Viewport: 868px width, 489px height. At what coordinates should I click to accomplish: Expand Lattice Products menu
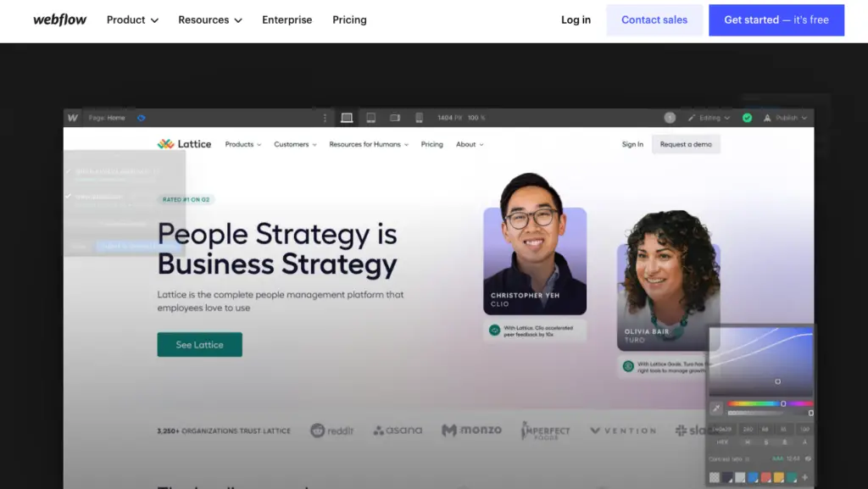point(243,144)
